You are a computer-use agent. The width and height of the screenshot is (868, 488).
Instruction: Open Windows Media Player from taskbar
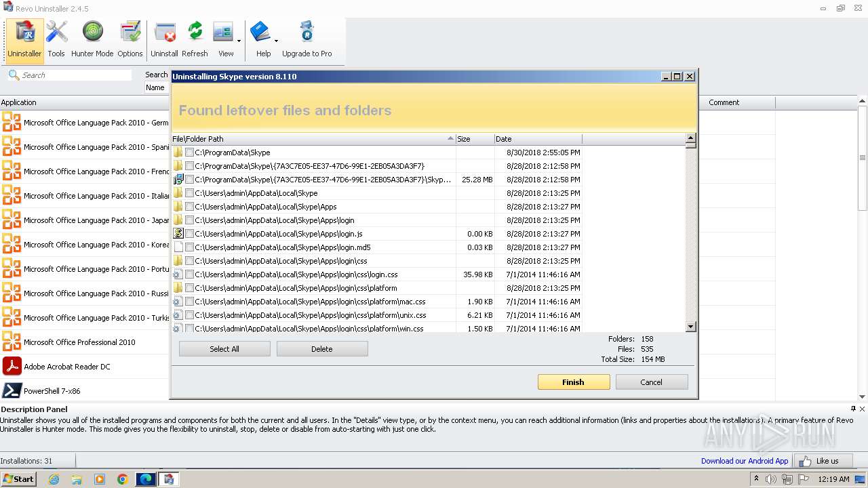[100, 479]
